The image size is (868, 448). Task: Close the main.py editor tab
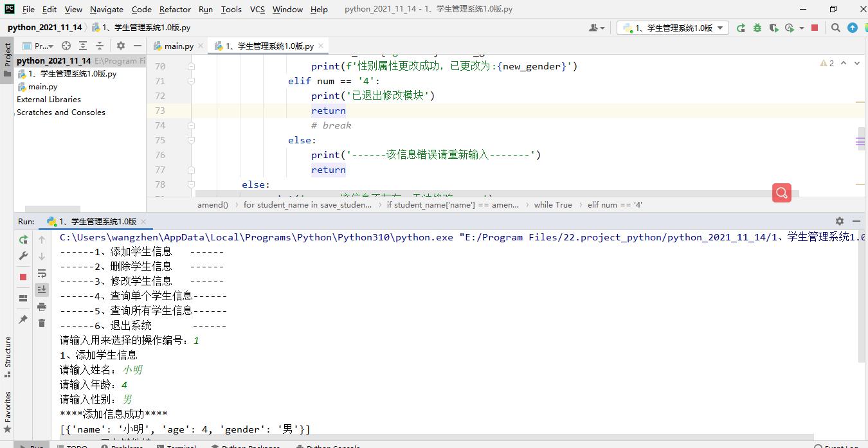point(201,46)
